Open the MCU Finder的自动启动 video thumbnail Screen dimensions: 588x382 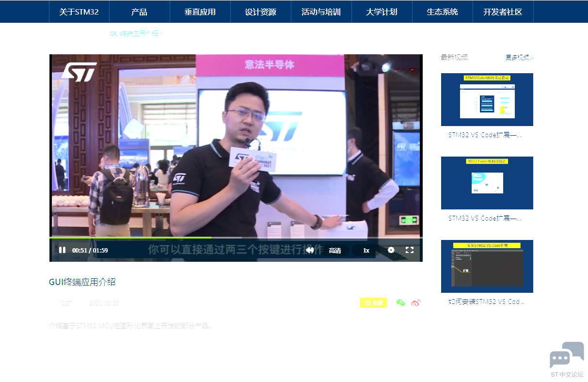click(487, 183)
